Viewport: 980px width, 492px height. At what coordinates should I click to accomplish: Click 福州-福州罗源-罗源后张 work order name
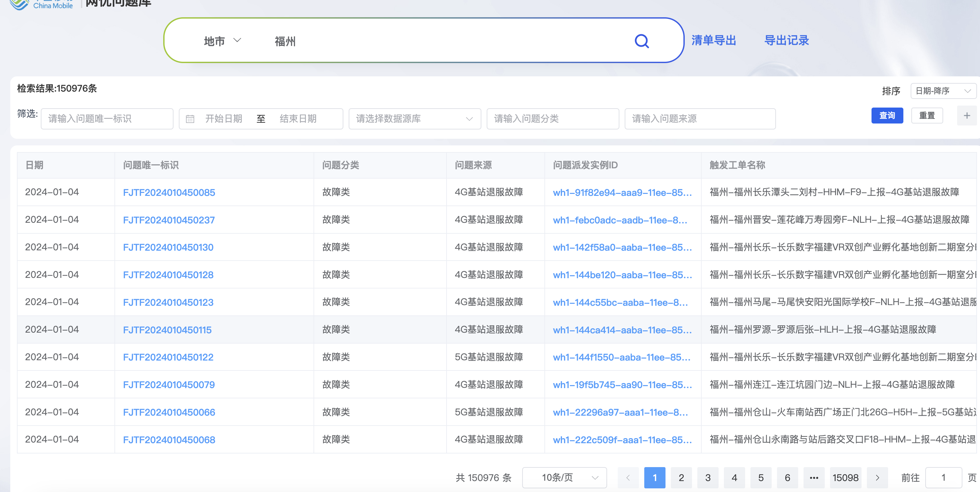pos(823,329)
